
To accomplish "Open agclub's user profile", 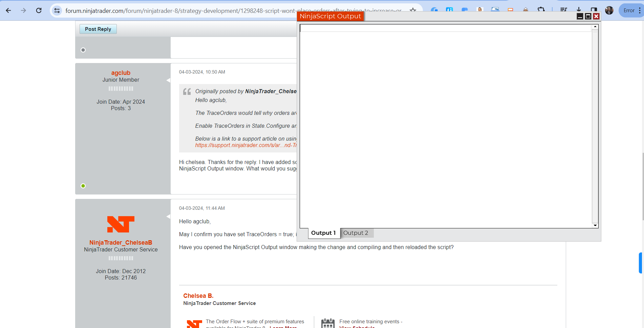I will point(121,73).
